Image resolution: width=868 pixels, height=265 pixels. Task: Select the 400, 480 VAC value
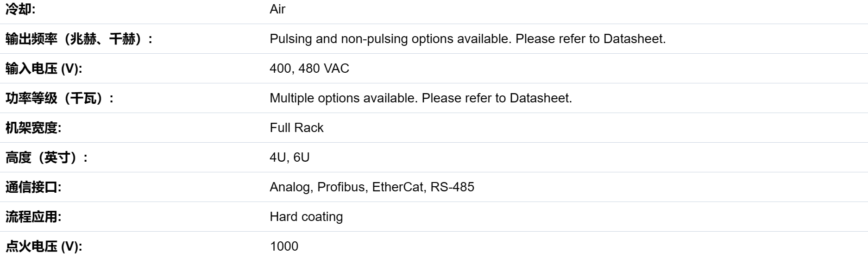pyautogui.click(x=309, y=69)
